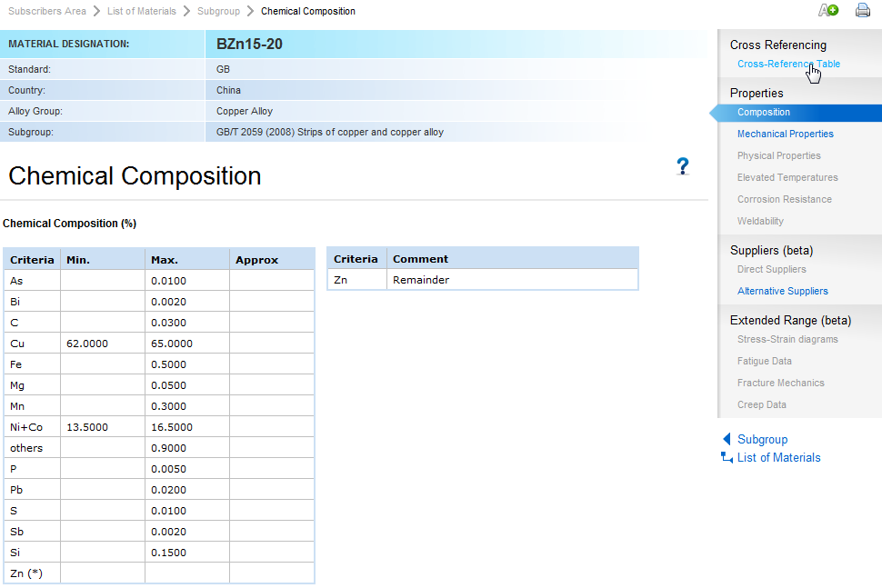Select Physical Properties in sidebar
Image resolution: width=882 pixels, height=588 pixels.
778,155
